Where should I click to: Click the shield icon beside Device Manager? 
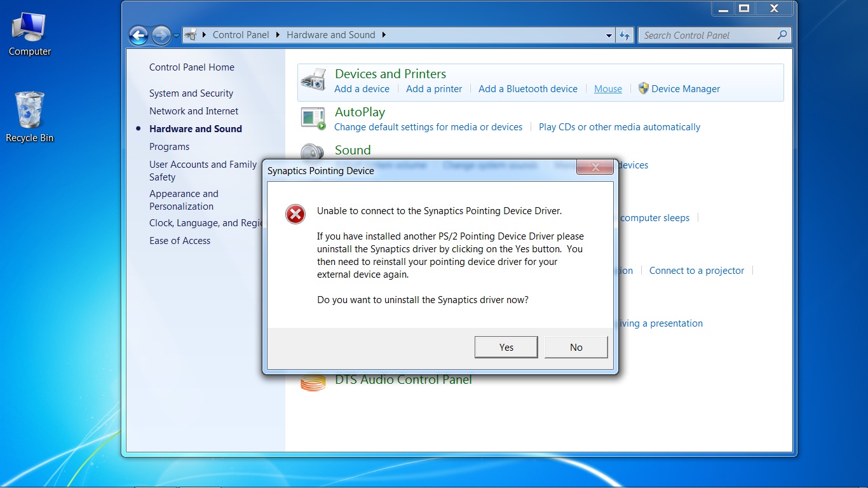point(643,88)
